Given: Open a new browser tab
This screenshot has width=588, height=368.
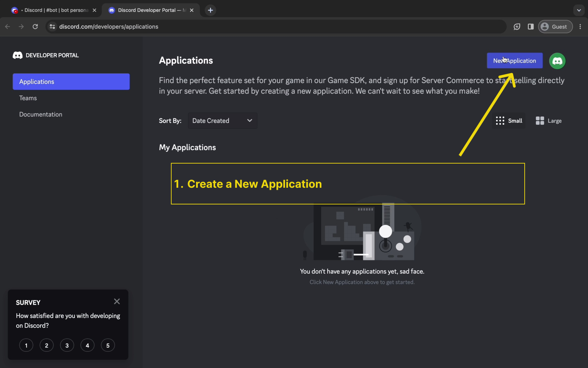Looking at the screenshot, I should click(210, 10).
